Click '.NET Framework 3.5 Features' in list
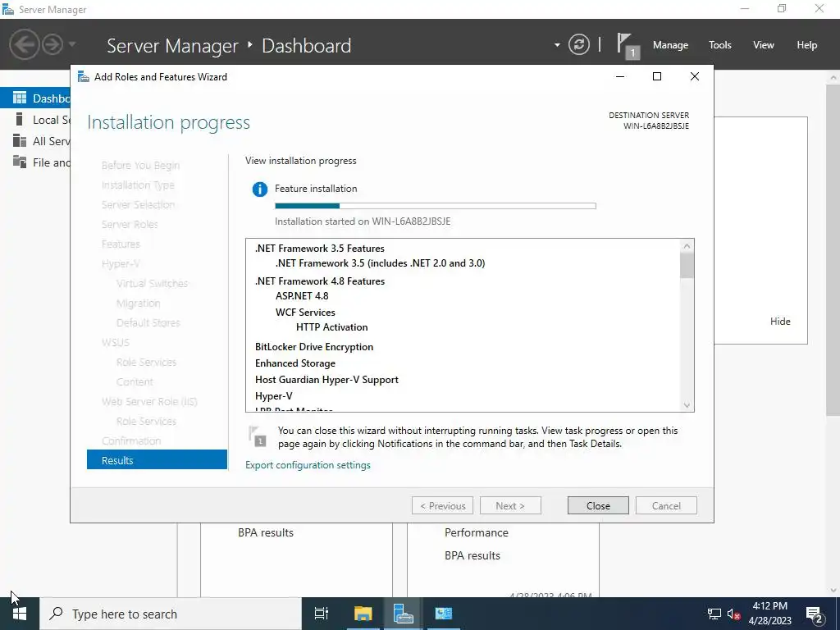840x630 pixels. (x=319, y=249)
